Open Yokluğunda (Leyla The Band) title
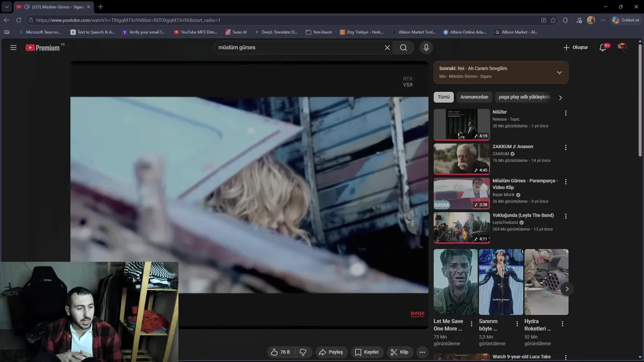644x362 pixels. pos(523,215)
